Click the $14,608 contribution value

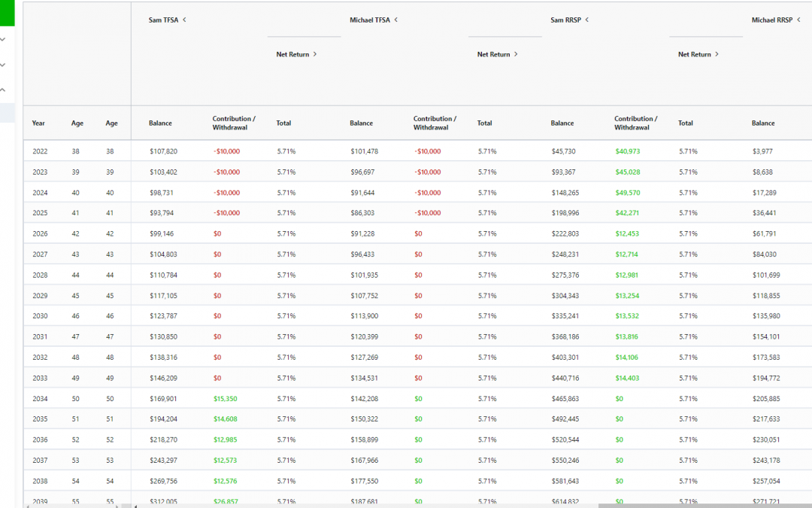click(226, 419)
